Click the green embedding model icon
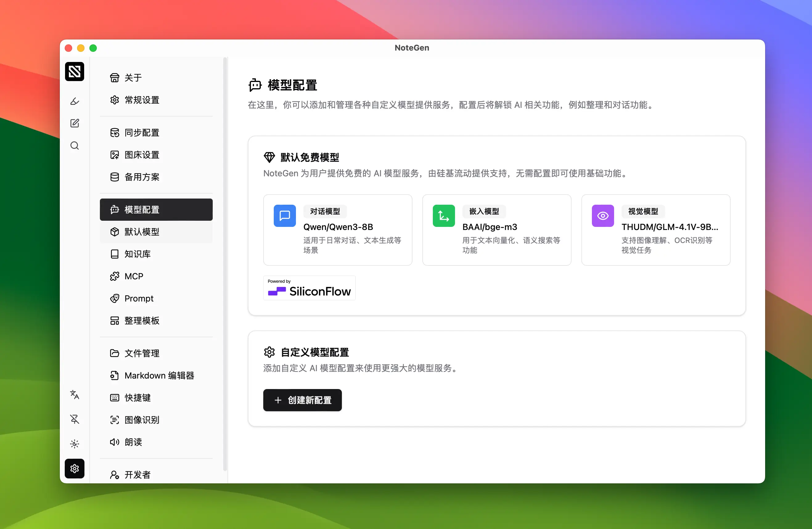This screenshot has height=529, width=812. click(444, 216)
